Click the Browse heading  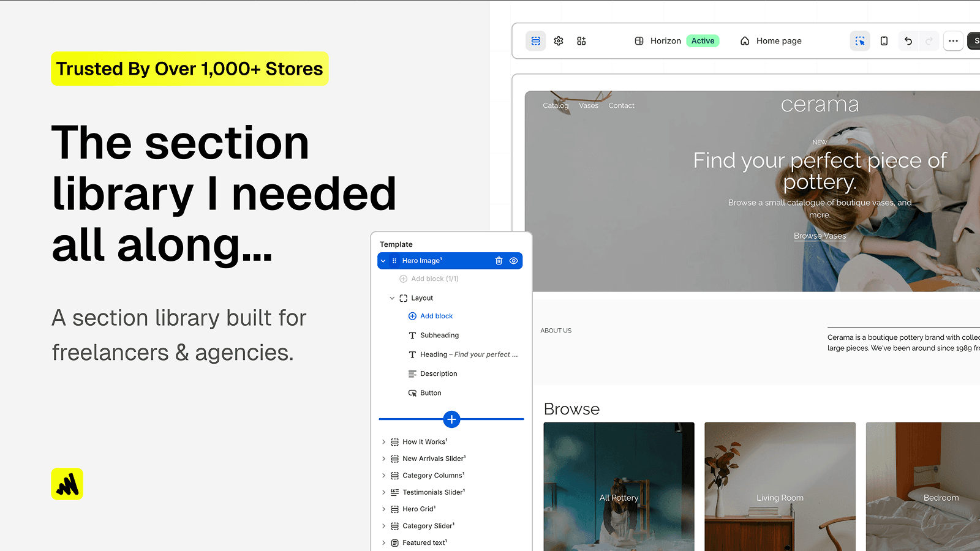(x=571, y=409)
